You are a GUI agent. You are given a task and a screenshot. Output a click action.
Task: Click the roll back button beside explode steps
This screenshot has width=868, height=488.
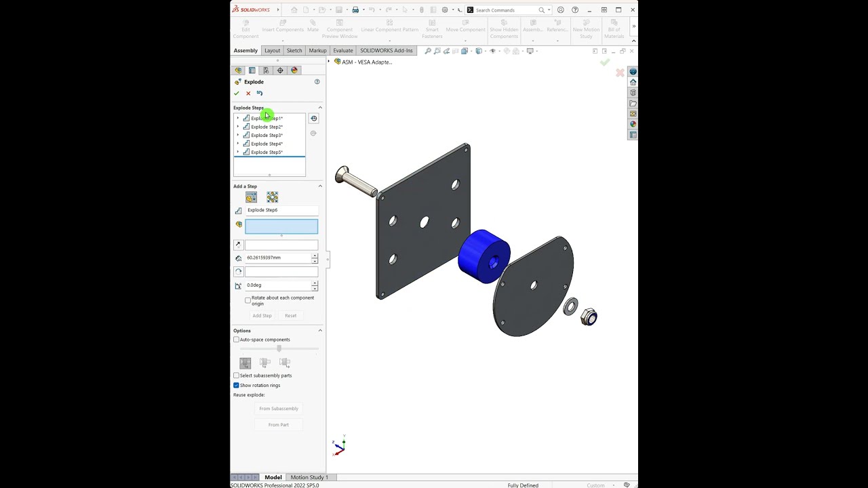313,119
